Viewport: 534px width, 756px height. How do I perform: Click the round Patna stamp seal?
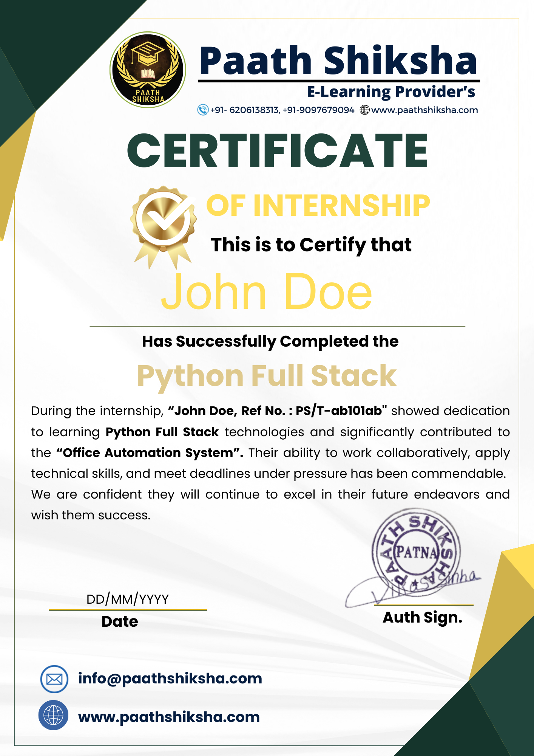417,552
